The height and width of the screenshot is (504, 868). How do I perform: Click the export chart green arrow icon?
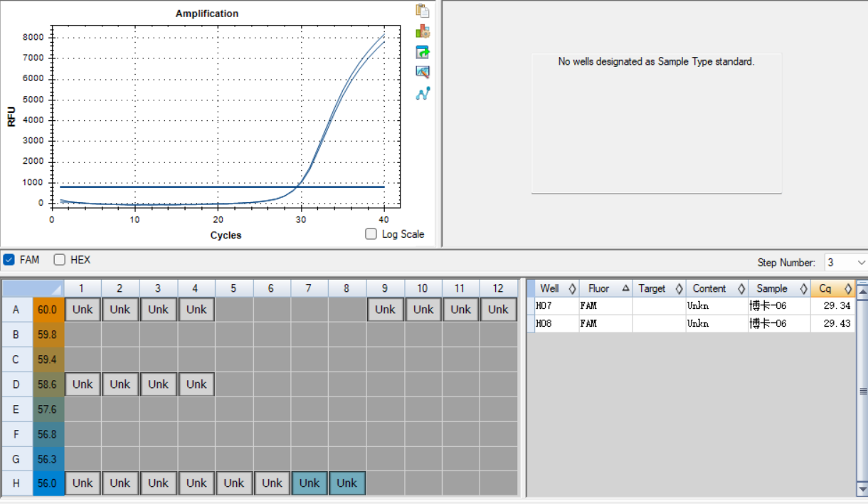pos(423,52)
